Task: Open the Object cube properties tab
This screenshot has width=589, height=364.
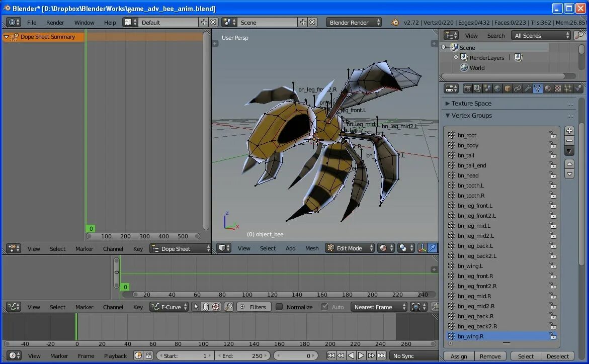Action: [x=508, y=88]
